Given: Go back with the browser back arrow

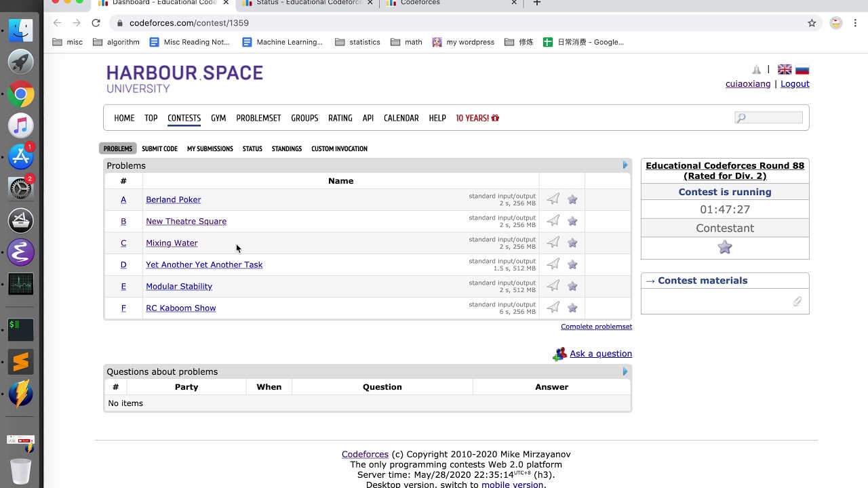Looking at the screenshot, I should coord(57,23).
